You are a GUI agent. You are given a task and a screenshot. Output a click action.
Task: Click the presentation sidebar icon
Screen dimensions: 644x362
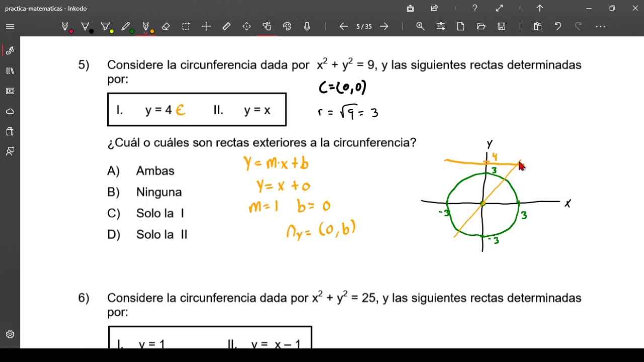click(x=10, y=91)
